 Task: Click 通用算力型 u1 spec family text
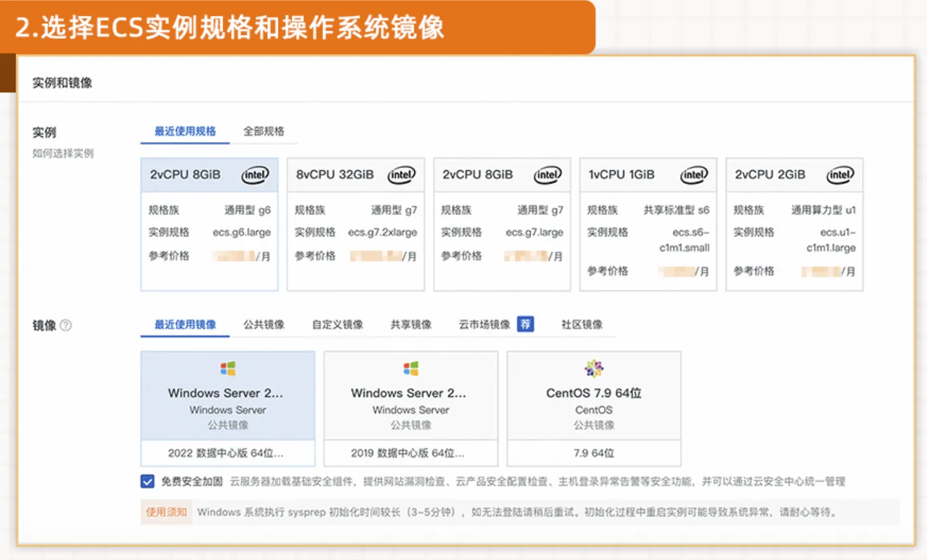824,210
